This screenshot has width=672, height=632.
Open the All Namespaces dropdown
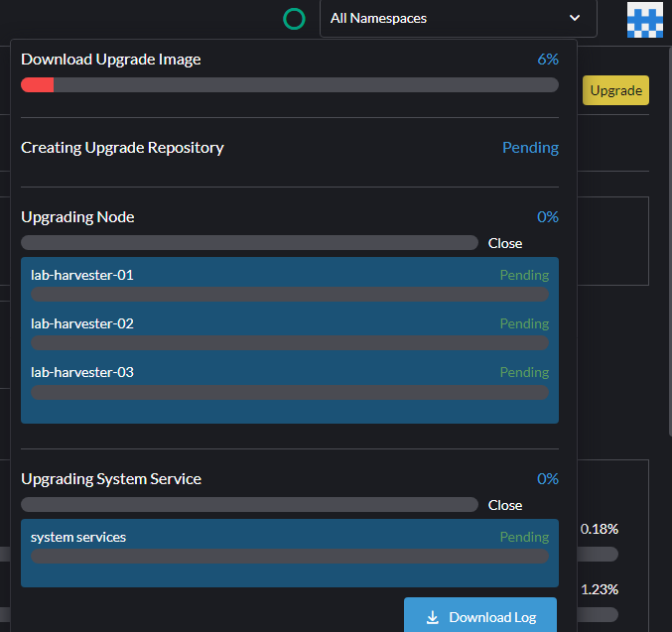coord(459,19)
